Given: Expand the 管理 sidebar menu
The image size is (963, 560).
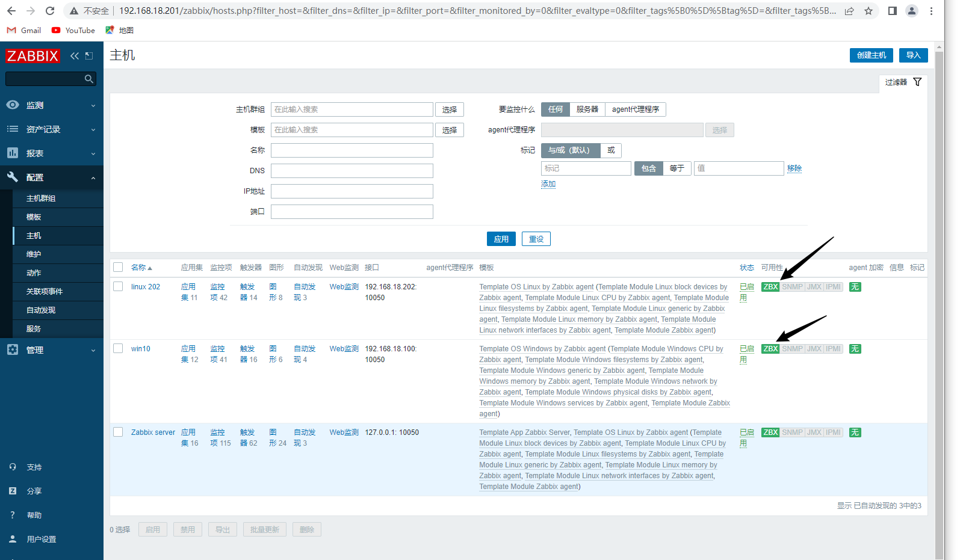Looking at the screenshot, I should (51, 350).
